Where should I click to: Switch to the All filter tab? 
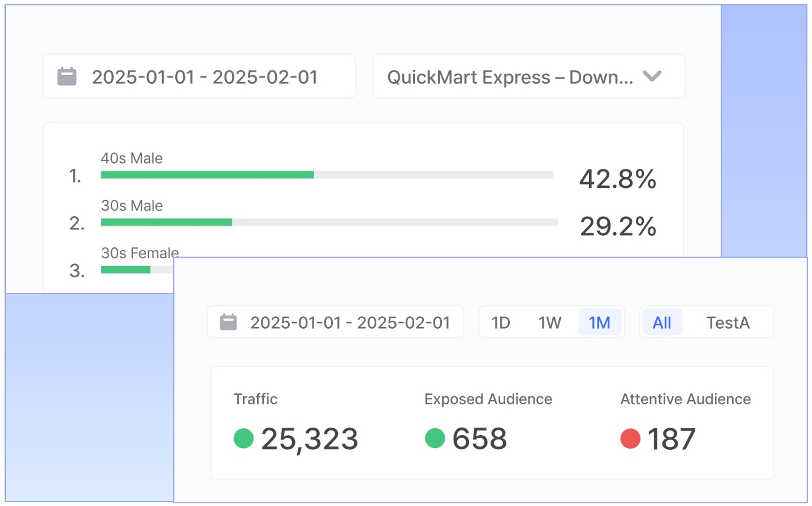pos(661,322)
